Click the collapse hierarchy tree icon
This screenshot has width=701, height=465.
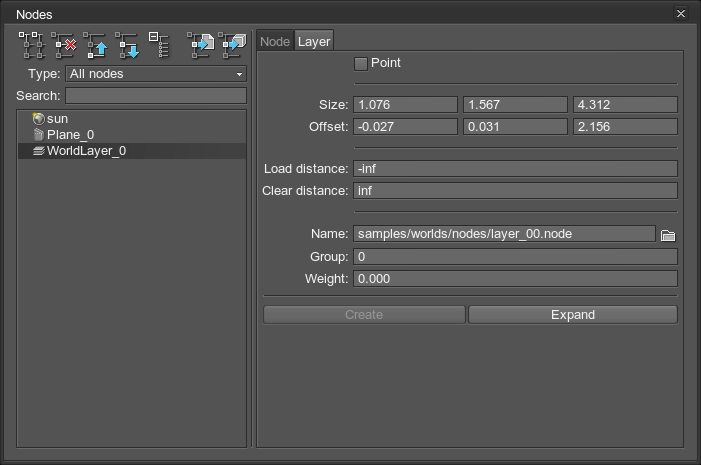[159, 45]
